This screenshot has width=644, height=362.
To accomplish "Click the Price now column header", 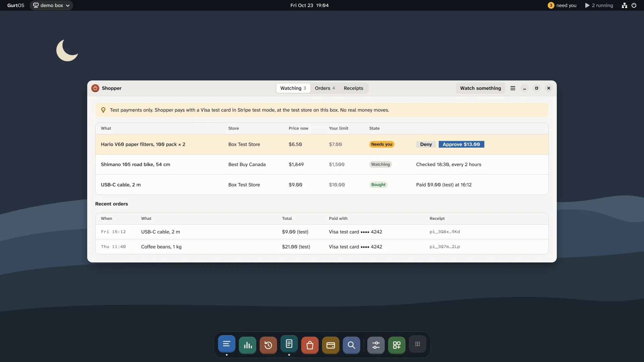I will pos(299,128).
